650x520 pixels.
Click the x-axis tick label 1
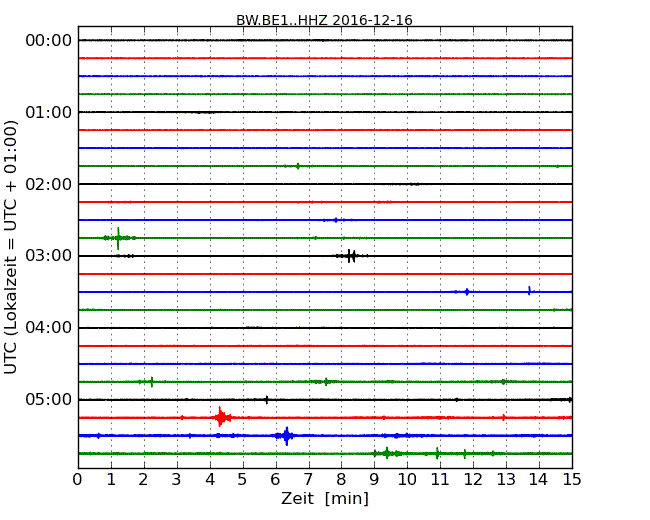click(111, 480)
